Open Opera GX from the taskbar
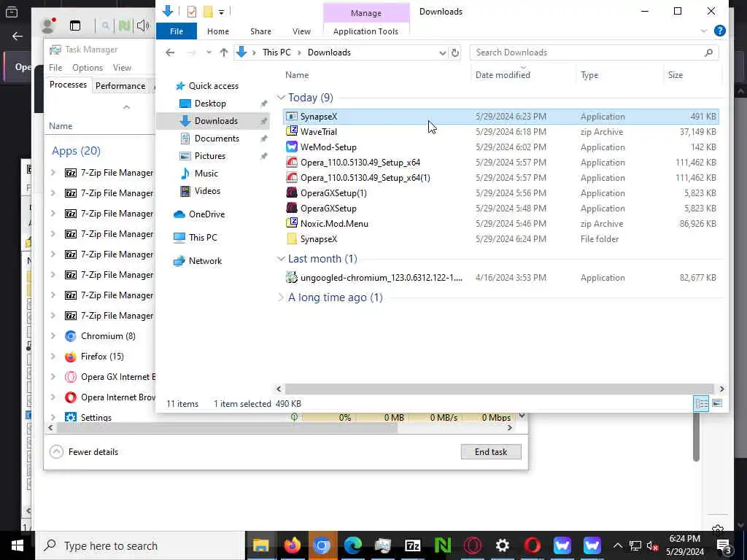747x560 pixels. 473,545
